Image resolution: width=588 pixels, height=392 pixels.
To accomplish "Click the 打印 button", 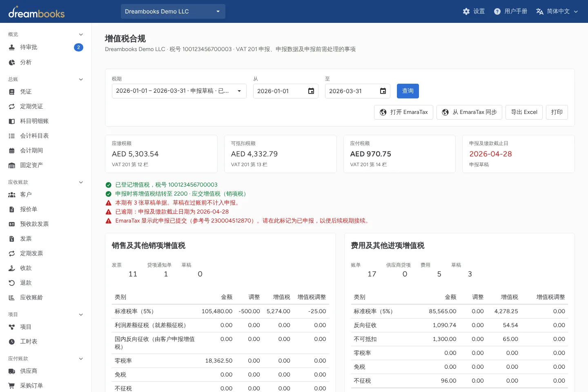I will click(557, 112).
